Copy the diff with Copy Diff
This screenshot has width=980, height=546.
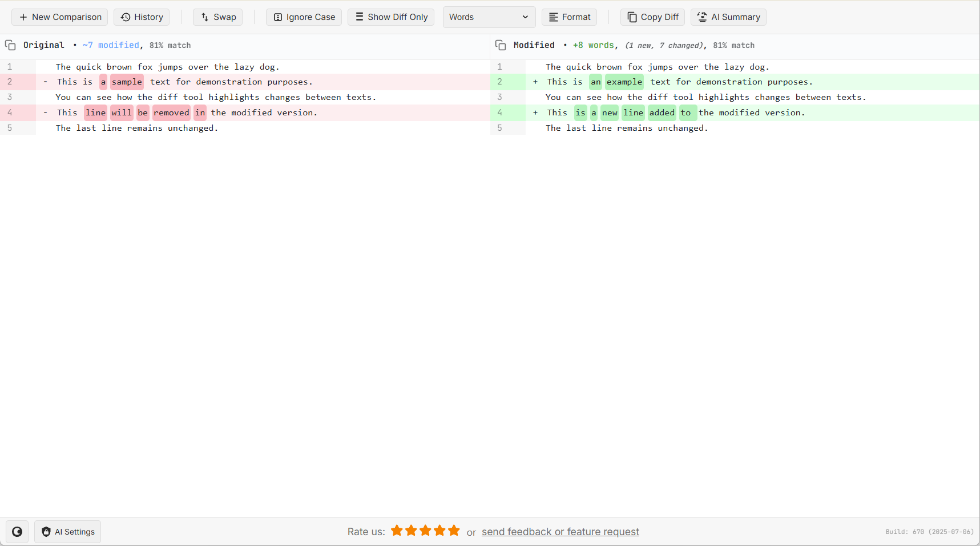point(652,17)
